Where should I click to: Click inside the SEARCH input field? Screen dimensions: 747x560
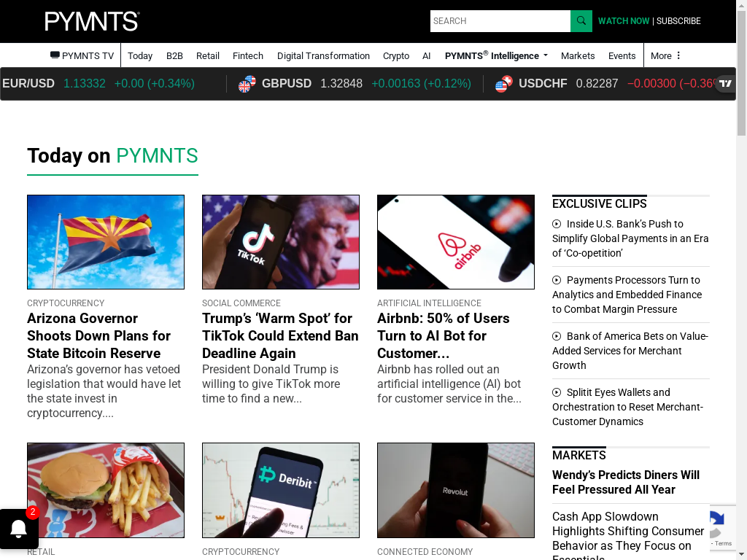pyautogui.click(x=500, y=21)
